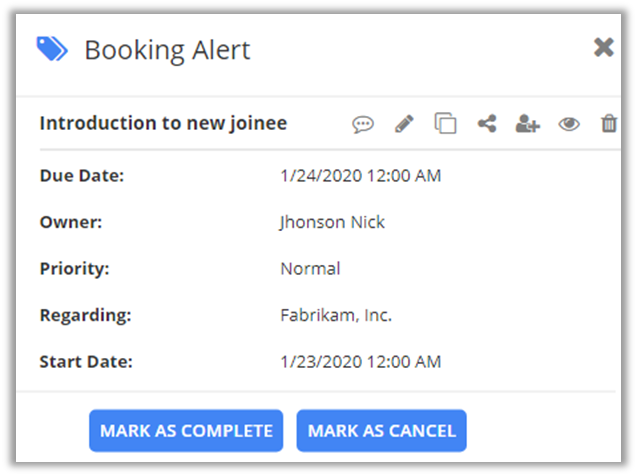This screenshot has width=637, height=476.
Task: Click the Regarding field label
Action: click(x=85, y=315)
